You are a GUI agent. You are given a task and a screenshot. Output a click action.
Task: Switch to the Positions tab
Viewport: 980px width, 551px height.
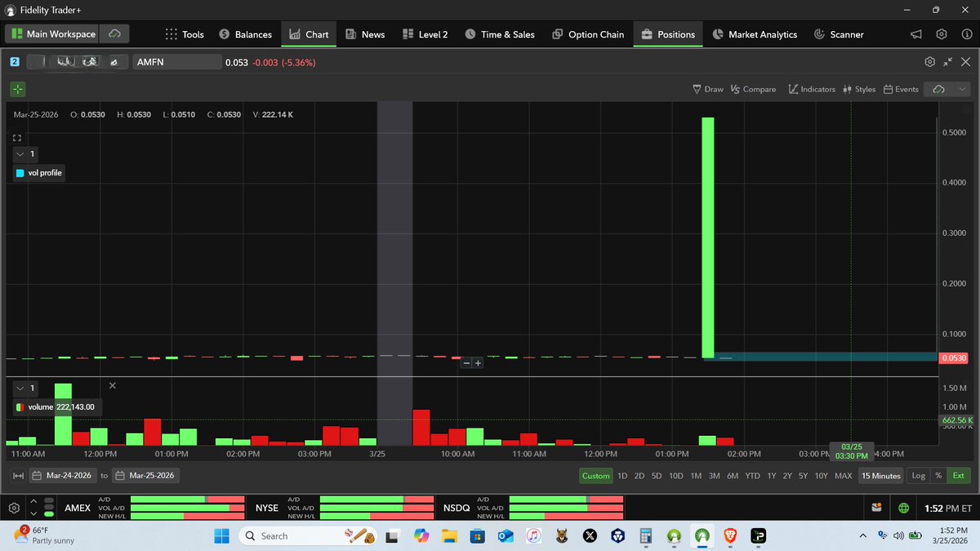pyautogui.click(x=668, y=34)
